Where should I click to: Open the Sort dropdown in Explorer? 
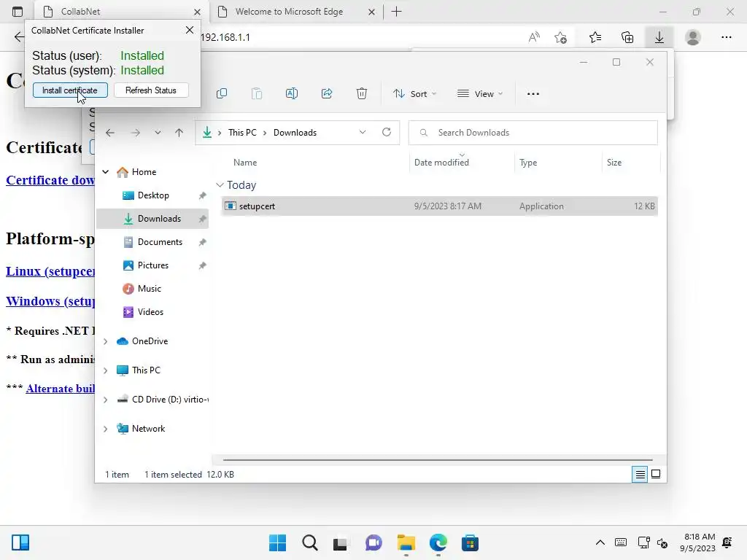coord(414,94)
